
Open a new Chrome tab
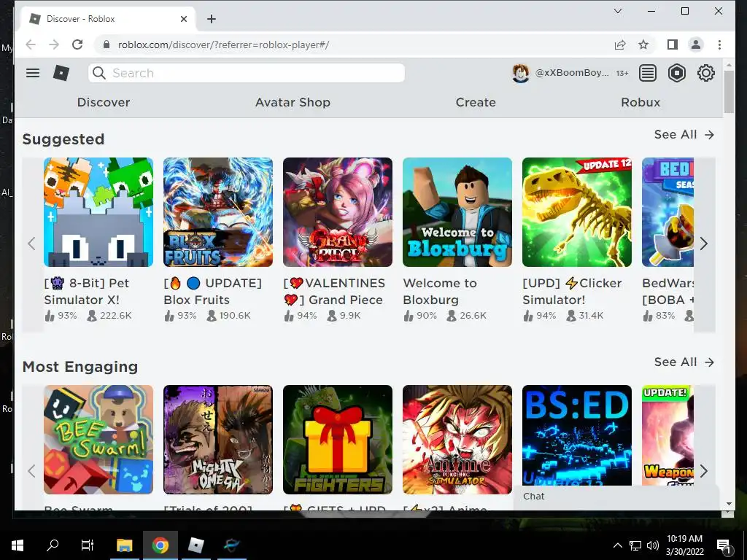point(212,19)
